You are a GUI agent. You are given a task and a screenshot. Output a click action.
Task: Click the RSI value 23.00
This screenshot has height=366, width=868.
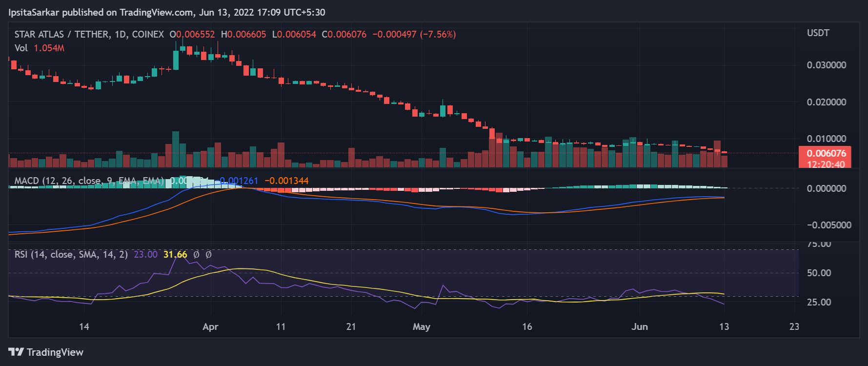click(146, 254)
